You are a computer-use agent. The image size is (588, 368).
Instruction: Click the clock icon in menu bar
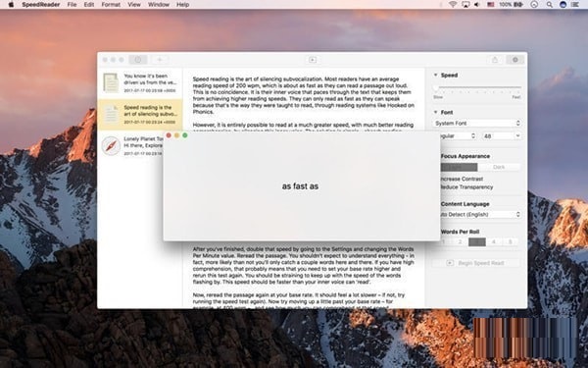click(534, 5)
